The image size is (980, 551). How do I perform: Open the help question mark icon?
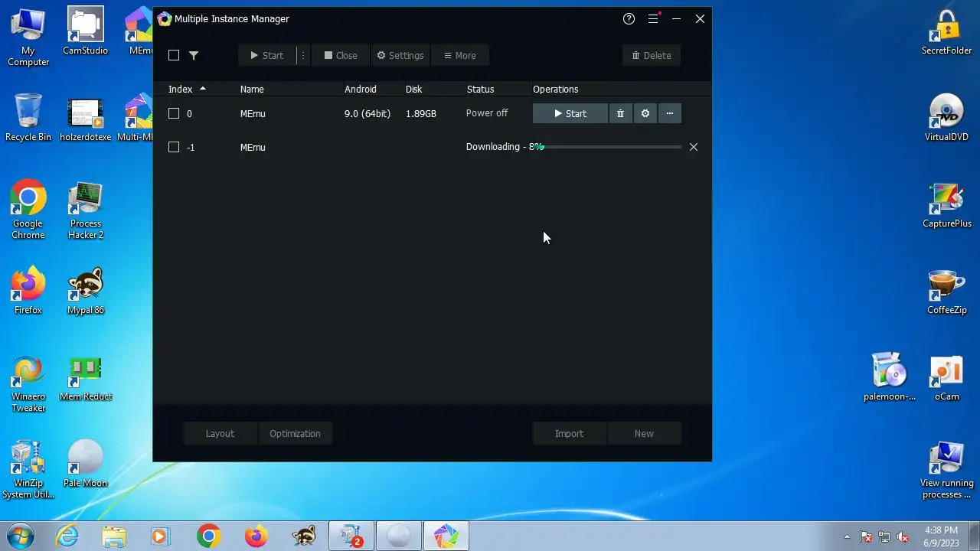[629, 19]
